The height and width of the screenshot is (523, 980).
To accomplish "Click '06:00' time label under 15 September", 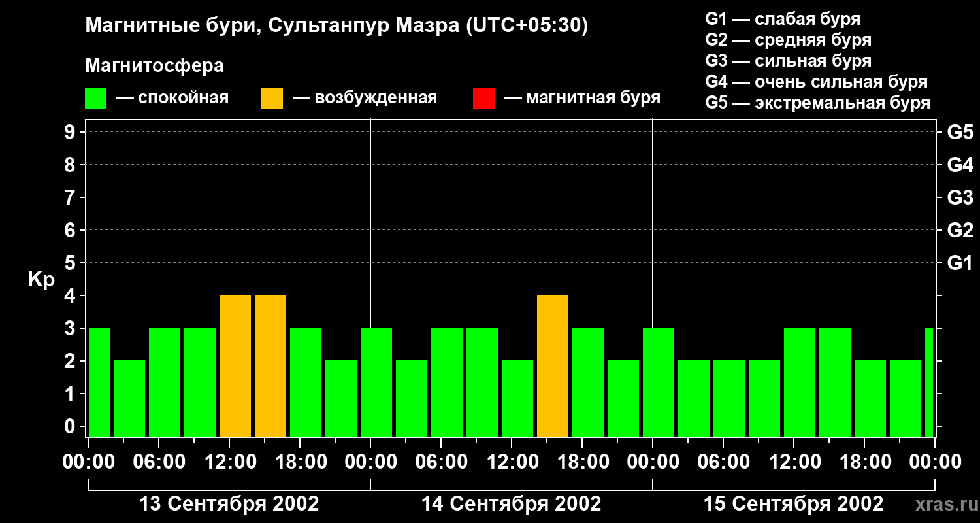I will [x=723, y=462].
